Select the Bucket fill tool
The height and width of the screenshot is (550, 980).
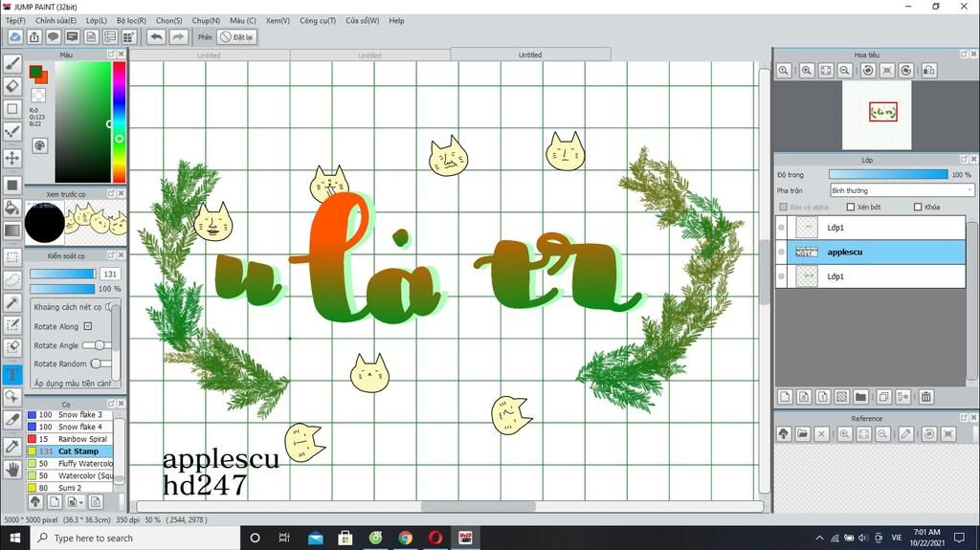click(12, 208)
